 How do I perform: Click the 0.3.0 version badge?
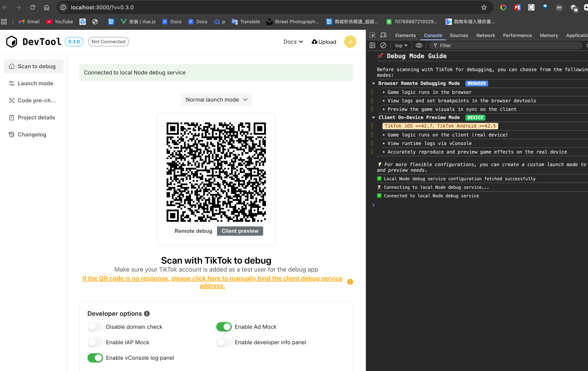click(74, 41)
